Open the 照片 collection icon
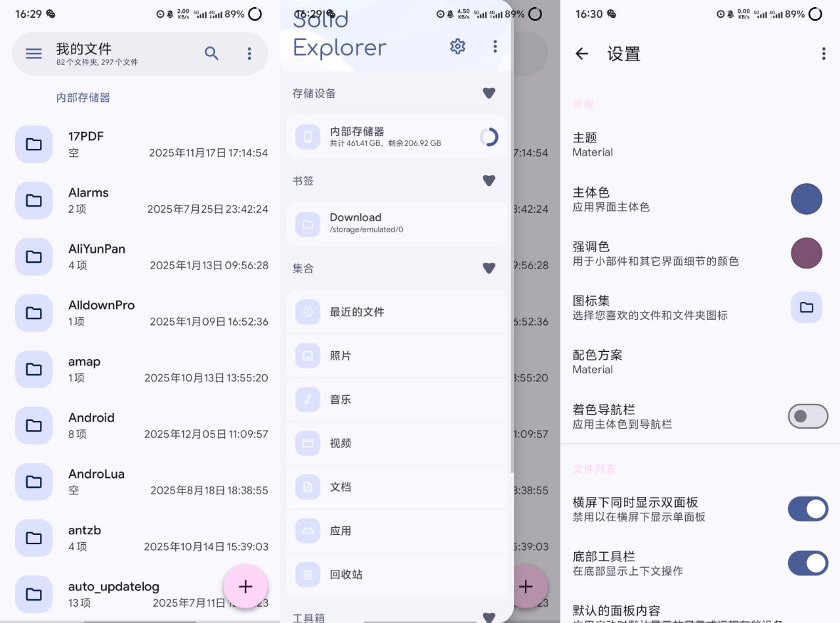The width and height of the screenshot is (840, 623). coord(307,355)
